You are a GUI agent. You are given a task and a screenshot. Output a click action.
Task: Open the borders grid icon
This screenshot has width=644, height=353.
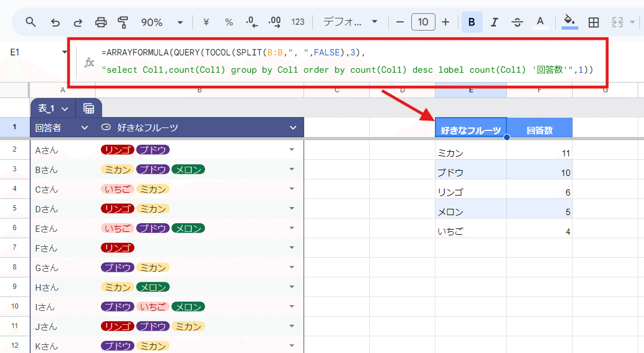click(593, 22)
